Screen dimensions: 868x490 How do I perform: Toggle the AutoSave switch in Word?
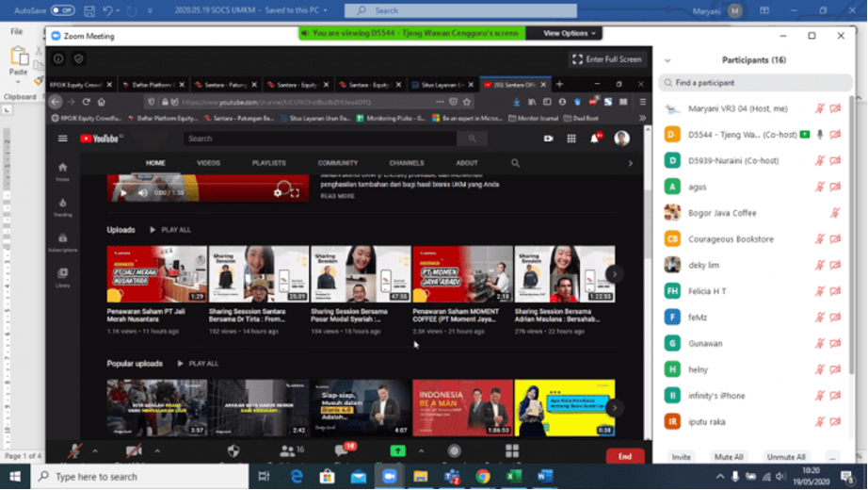(x=62, y=10)
